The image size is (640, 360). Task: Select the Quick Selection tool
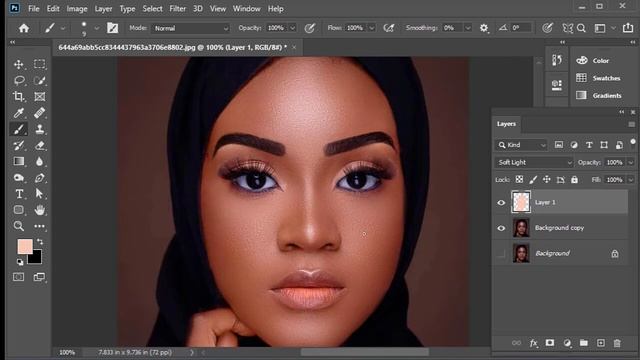40,80
